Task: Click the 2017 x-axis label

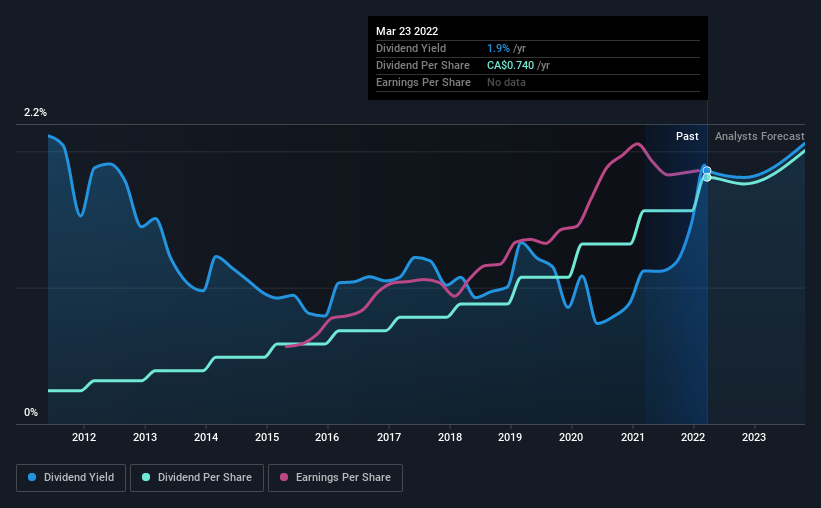Action: 389,437
